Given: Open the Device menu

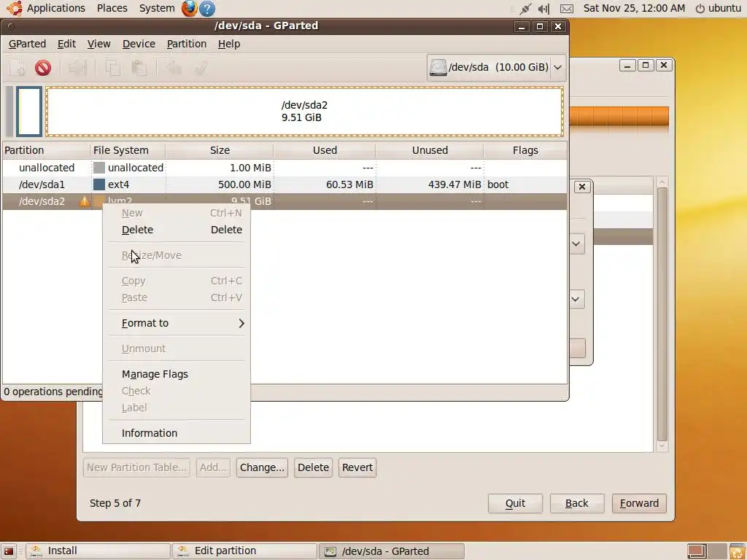Looking at the screenshot, I should 139,44.
